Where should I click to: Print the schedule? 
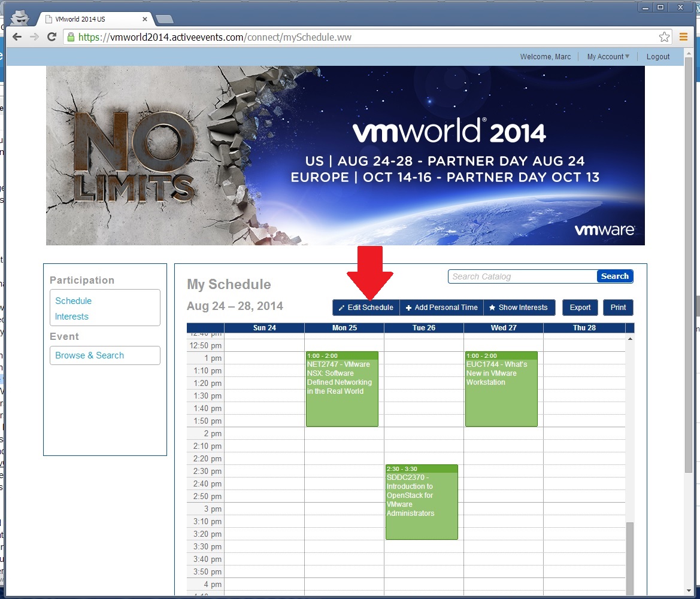point(618,308)
